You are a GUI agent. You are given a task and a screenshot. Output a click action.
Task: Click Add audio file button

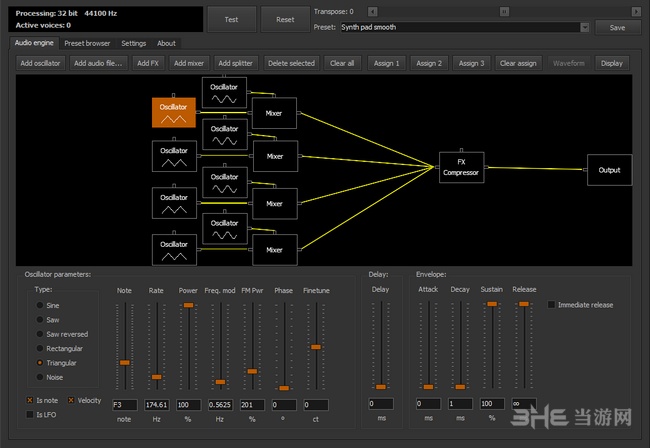click(98, 63)
